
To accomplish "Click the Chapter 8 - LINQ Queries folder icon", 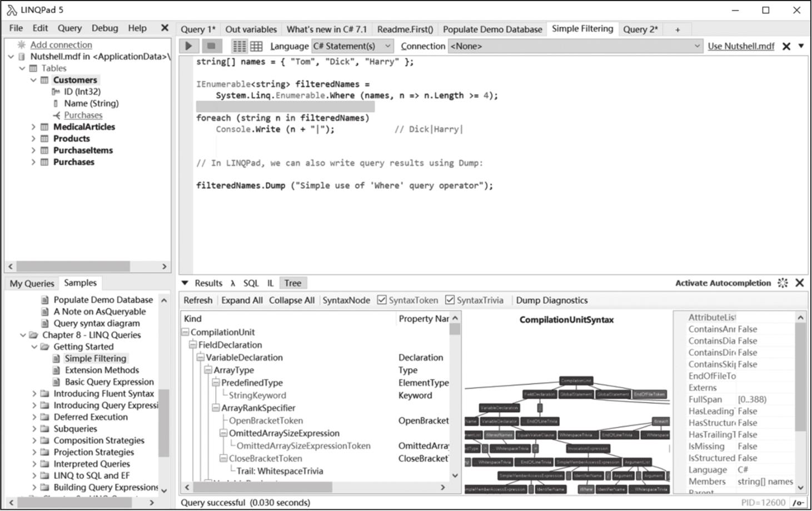I will [x=33, y=335].
